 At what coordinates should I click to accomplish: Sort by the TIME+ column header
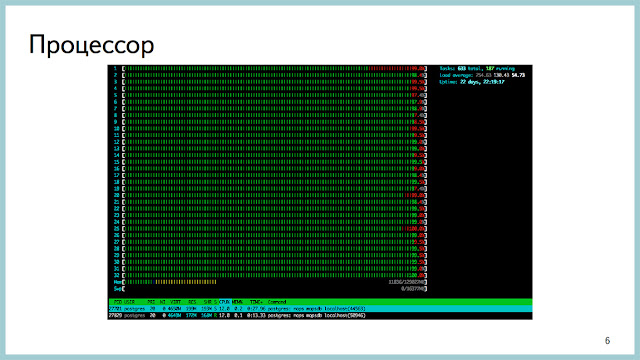tap(256, 302)
